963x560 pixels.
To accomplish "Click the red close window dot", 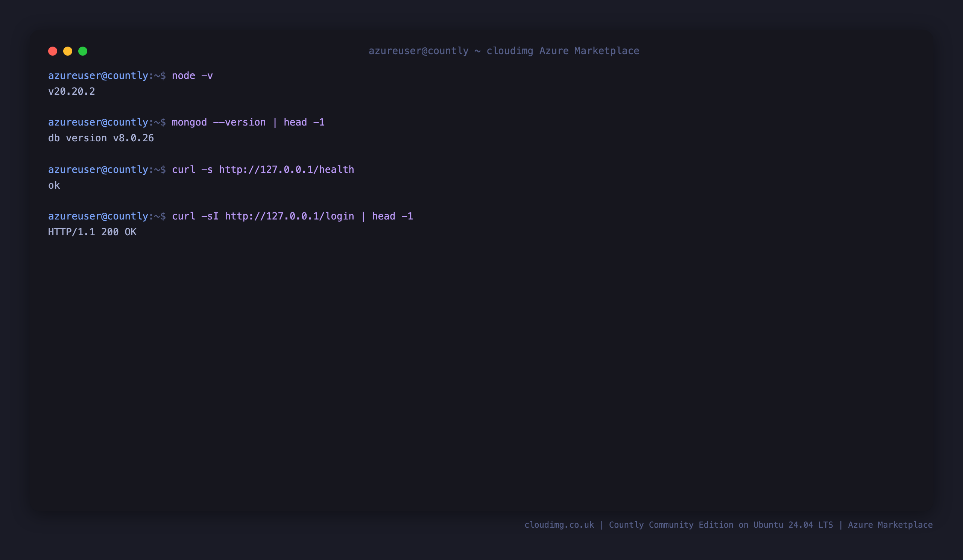I will coord(53,51).
